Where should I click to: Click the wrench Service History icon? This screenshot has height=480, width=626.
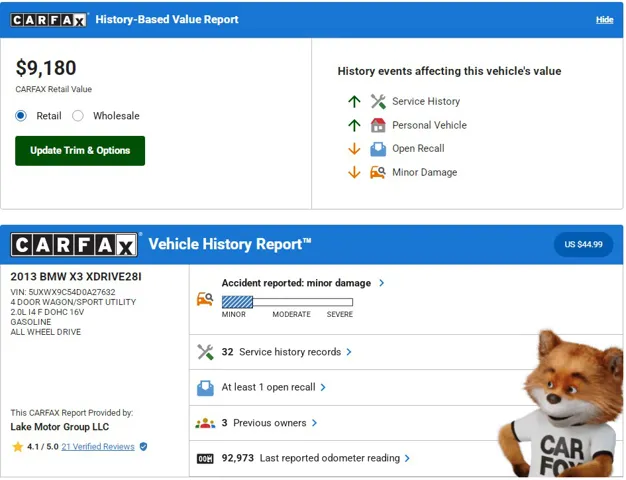click(x=378, y=101)
